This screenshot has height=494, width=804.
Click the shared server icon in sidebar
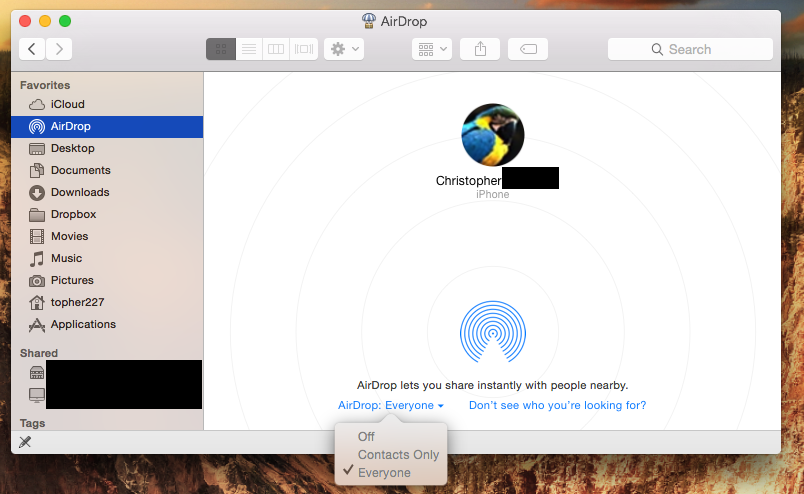pyautogui.click(x=36, y=372)
